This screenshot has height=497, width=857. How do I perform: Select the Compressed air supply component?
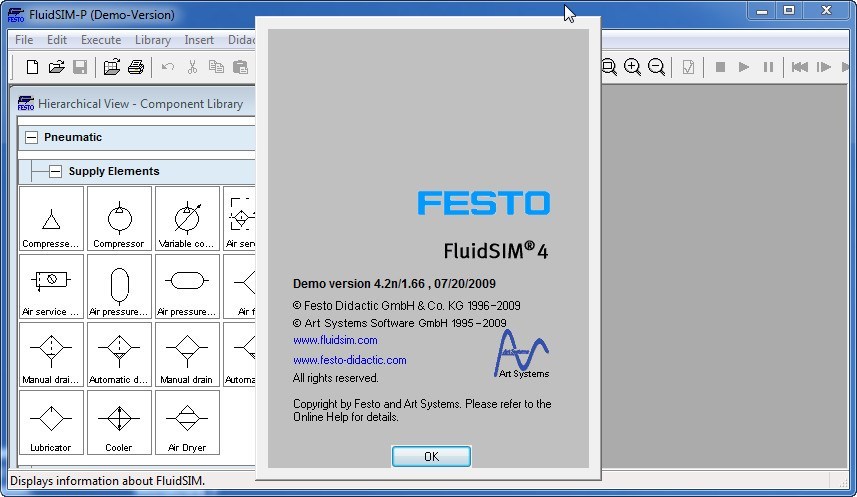pos(51,219)
